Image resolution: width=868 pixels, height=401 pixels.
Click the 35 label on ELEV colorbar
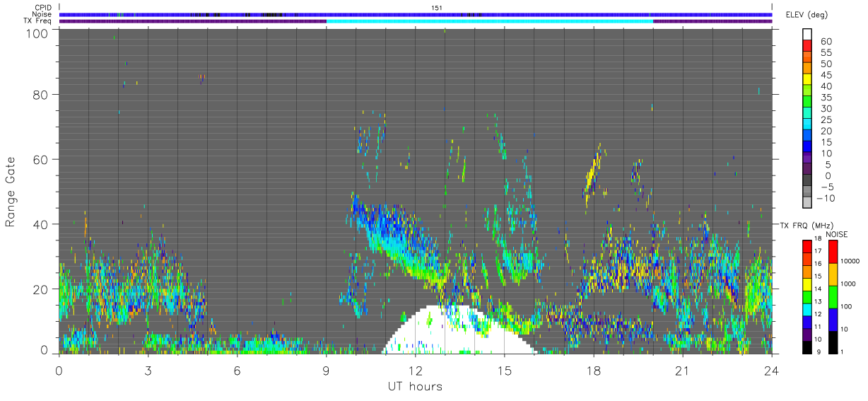pos(825,98)
